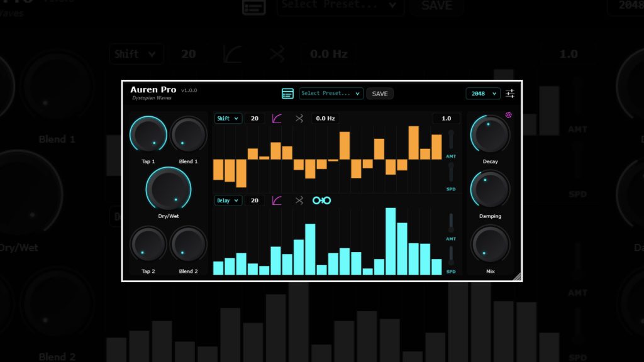644x362 pixels.
Task: Click the Decay knob
Action: (x=490, y=134)
